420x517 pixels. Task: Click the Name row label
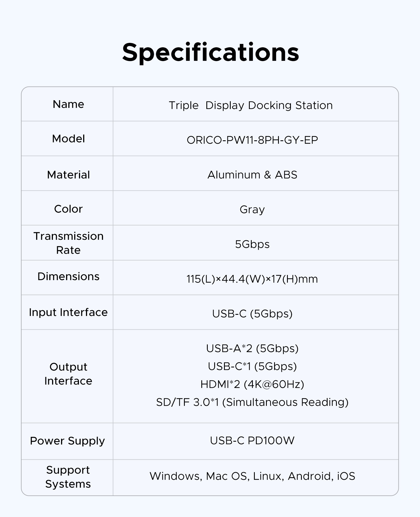click(68, 104)
